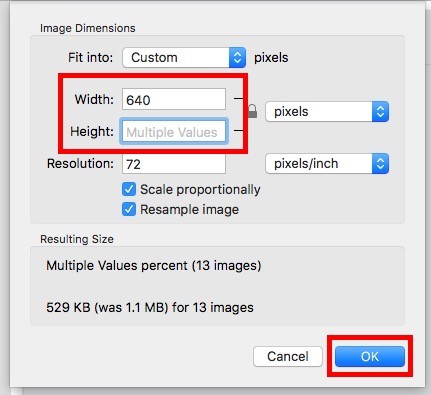The image size is (431, 395).
Task: Focus the Height field with Multiple Values
Action: click(x=174, y=132)
